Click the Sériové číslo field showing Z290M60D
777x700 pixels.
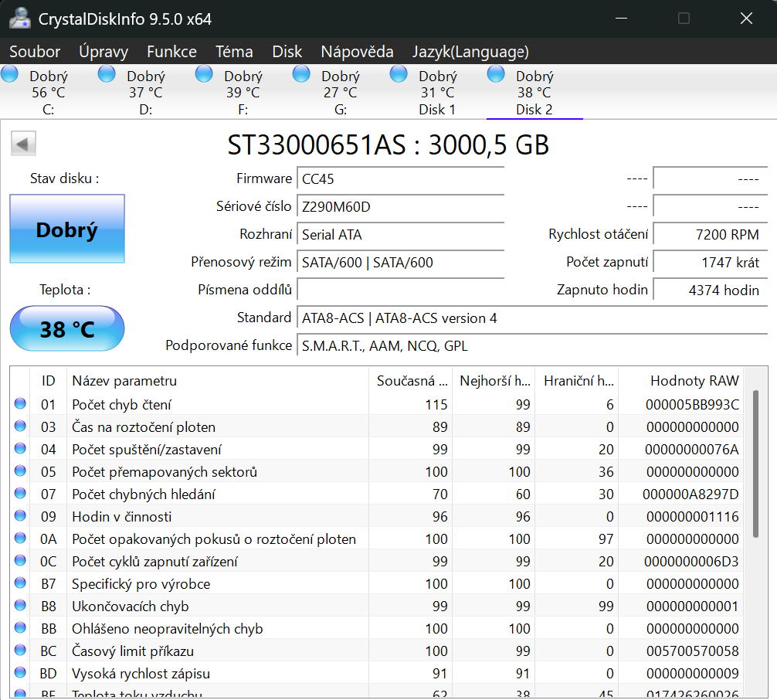click(400, 206)
